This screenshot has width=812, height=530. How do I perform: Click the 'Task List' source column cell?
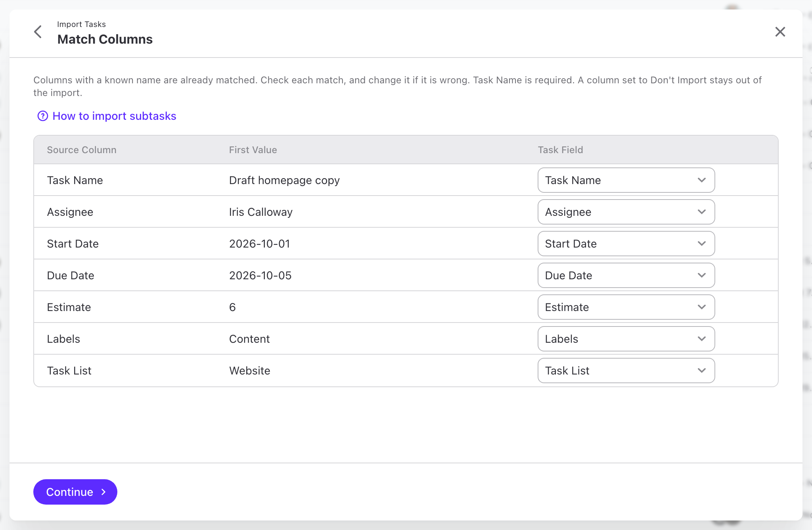[69, 371]
